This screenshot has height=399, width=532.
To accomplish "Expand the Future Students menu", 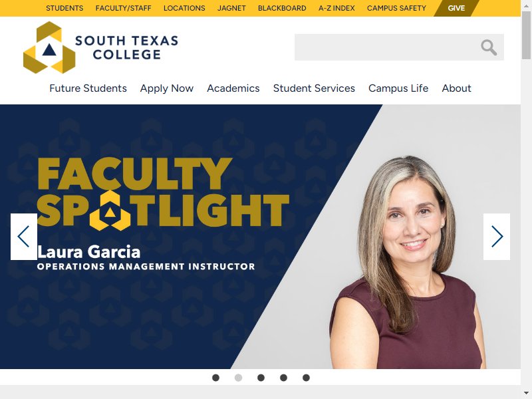I will (x=88, y=88).
